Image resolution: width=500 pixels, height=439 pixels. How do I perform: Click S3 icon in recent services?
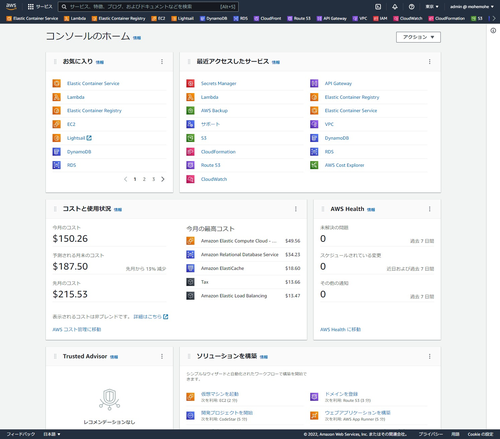[190, 138]
